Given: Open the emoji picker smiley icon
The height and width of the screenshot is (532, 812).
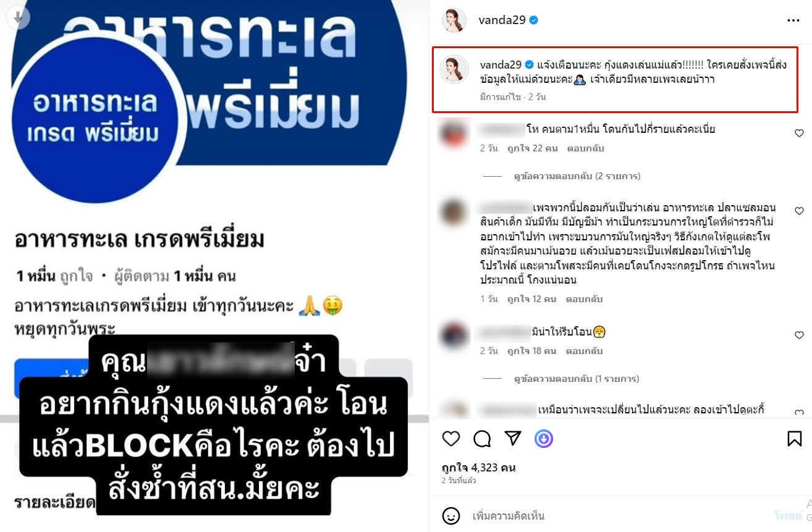Looking at the screenshot, I should point(451,515).
